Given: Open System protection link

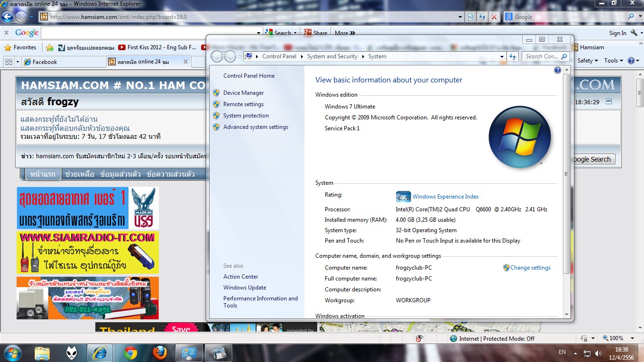Looking at the screenshot, I should [x=246, y=116].
